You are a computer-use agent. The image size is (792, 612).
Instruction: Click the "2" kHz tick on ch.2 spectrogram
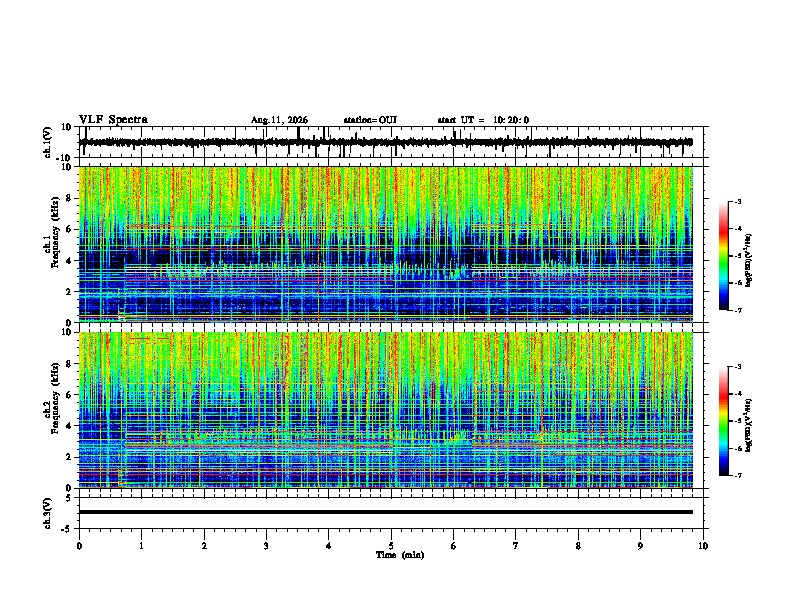pos(69,457)
